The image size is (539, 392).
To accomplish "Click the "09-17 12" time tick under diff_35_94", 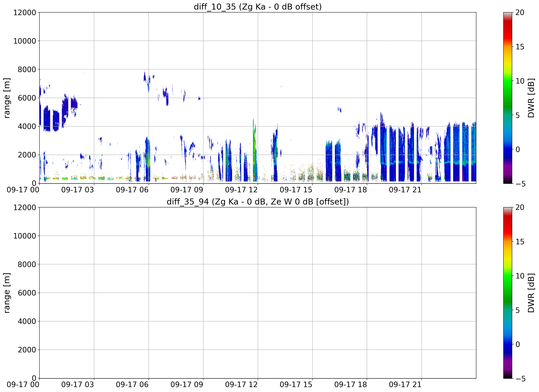I will [241, 385].
